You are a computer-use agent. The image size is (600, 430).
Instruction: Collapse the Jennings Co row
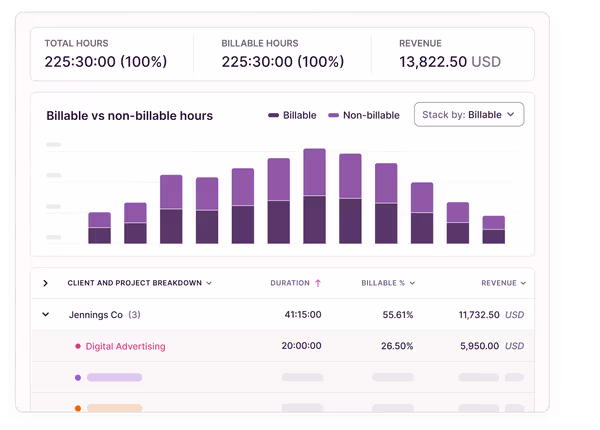46,314
